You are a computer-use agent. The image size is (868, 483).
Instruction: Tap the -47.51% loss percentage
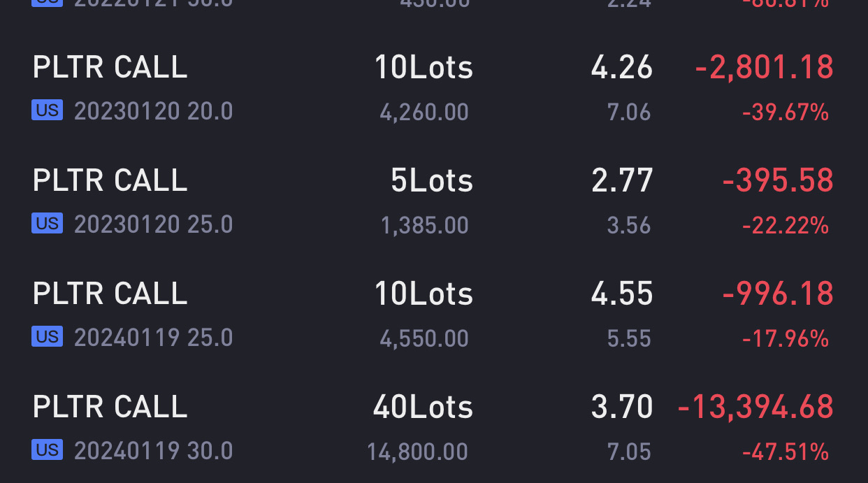click(x=786, y=452)
